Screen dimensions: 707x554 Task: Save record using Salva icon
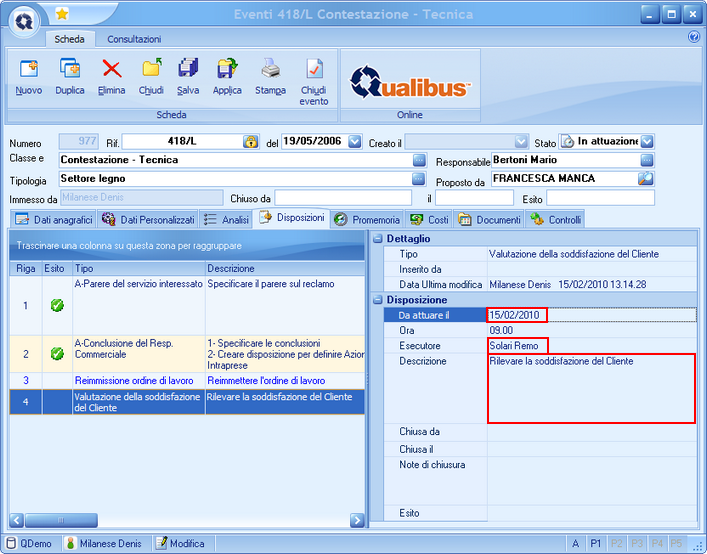[188, 70]
